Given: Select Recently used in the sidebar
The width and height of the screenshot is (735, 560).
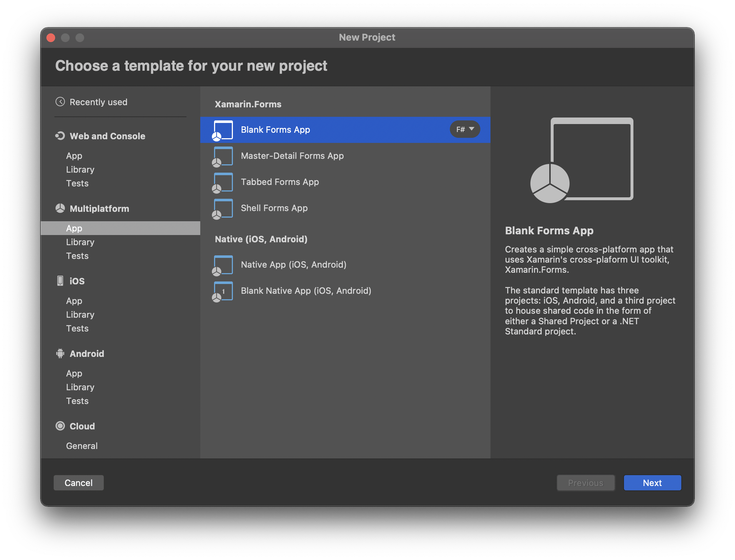Looking at the screenshot, I should [98, 102].
